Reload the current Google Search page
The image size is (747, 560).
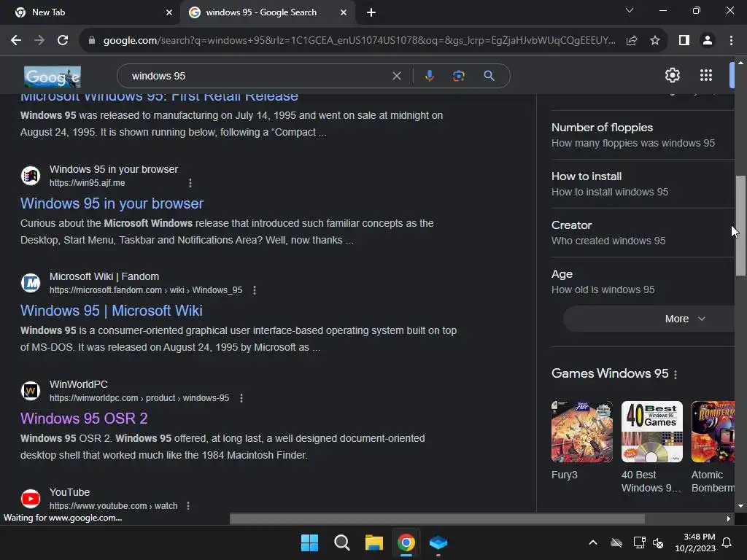click(63, 41)
